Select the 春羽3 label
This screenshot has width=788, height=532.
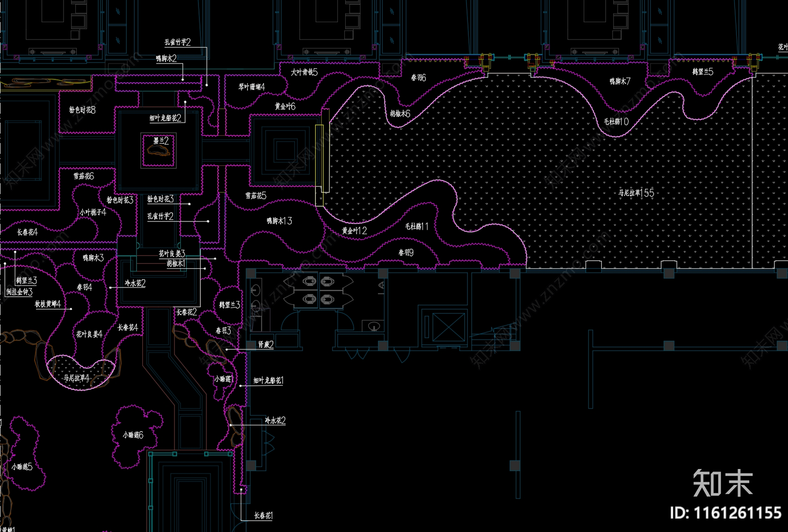coord(223,331)
